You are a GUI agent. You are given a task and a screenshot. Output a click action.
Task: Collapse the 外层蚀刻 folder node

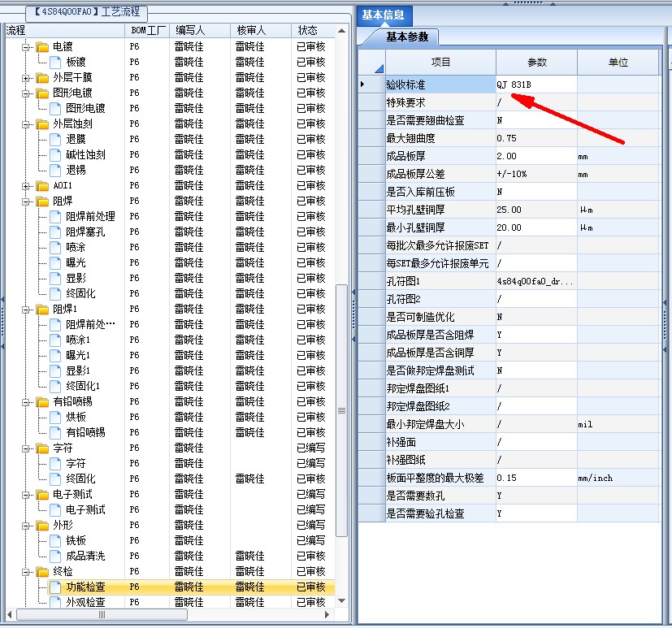pyautogui.click(x=26, y=124)
